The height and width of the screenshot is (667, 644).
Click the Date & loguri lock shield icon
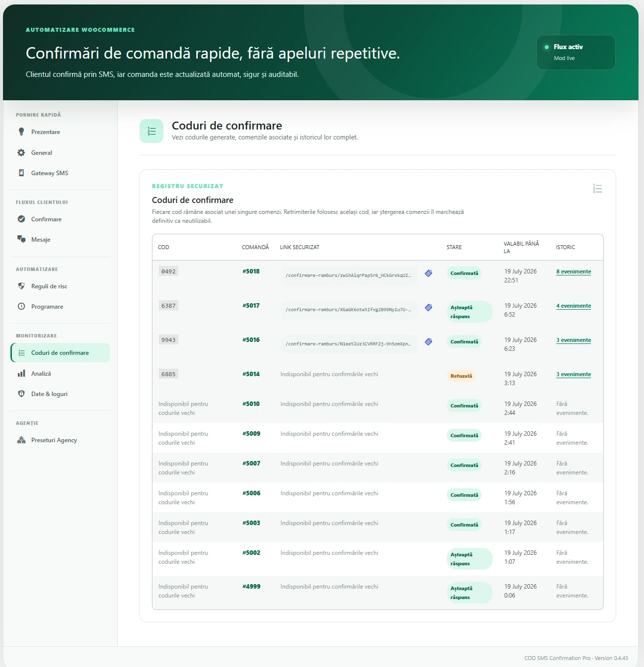[21, 394]
